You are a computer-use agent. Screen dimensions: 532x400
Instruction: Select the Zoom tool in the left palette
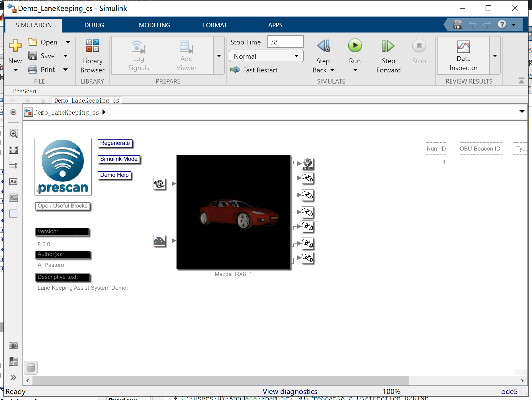tap(13, 134)
